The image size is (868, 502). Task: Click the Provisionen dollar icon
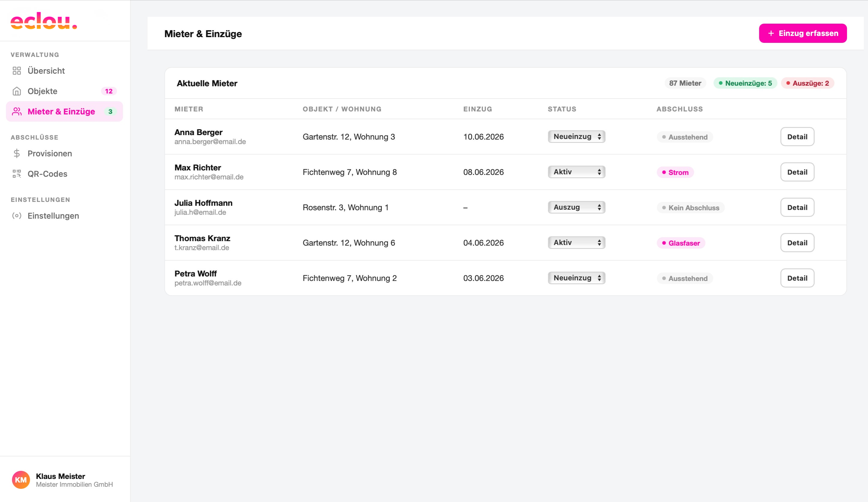(16, 153)
